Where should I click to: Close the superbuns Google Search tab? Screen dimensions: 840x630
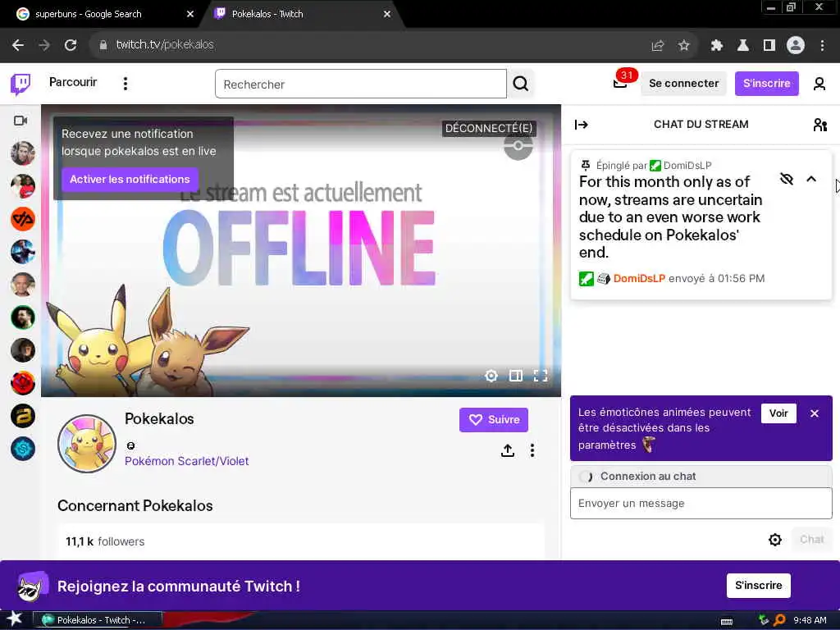pyautogui.click(x=189, y=14)
